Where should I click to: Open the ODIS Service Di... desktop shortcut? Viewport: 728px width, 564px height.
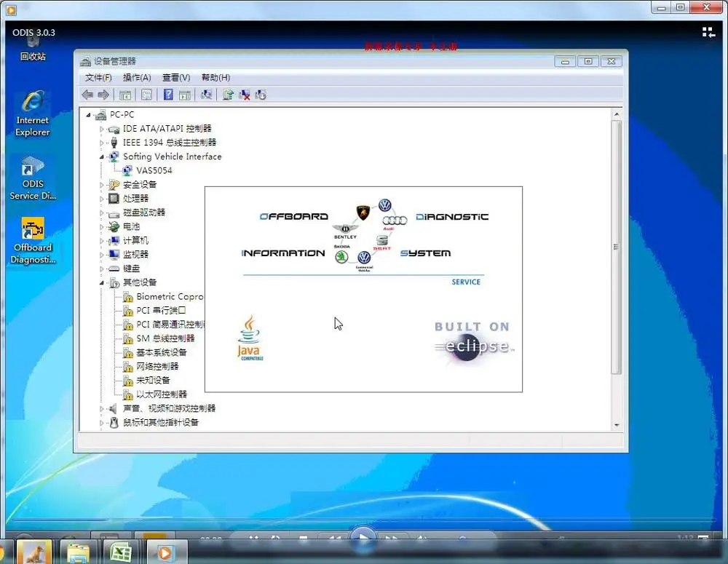pyautogui.click(x=33, y=179)
